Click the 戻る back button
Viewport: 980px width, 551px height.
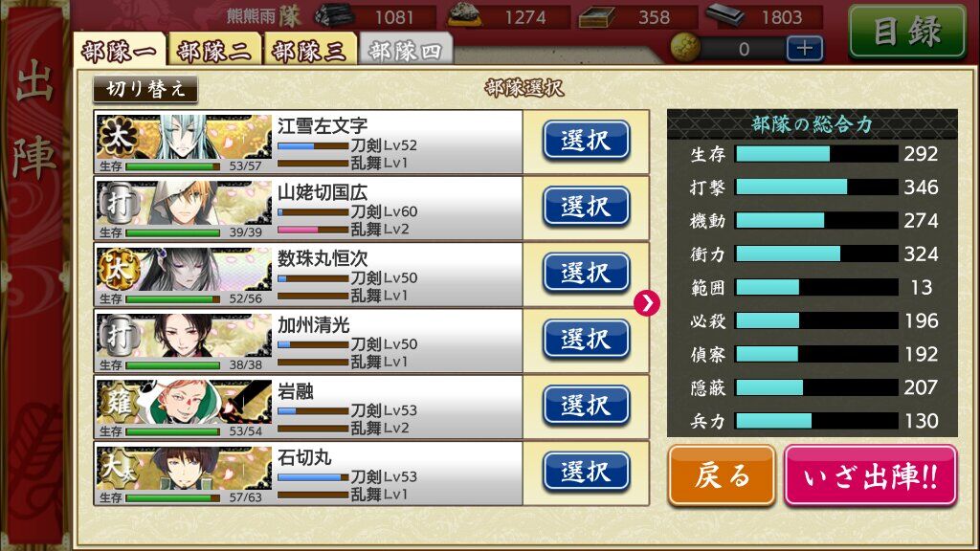click(722, 476)
